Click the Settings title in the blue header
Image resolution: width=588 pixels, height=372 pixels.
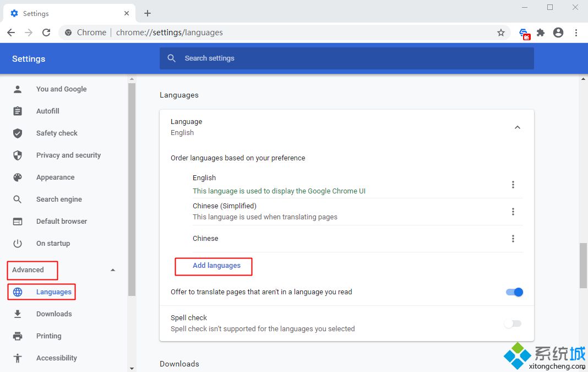29,59
